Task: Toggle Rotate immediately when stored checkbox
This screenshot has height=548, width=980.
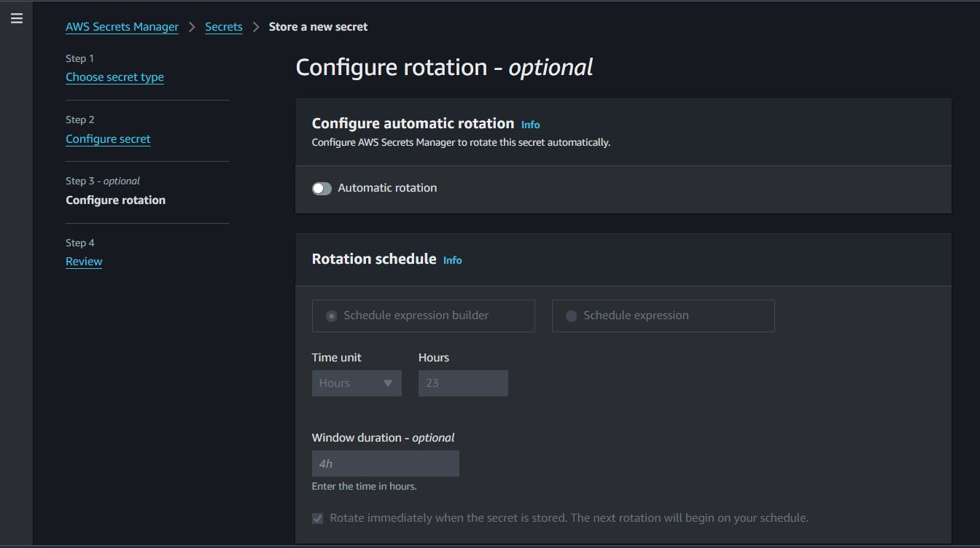Action: tap(317, 519)
